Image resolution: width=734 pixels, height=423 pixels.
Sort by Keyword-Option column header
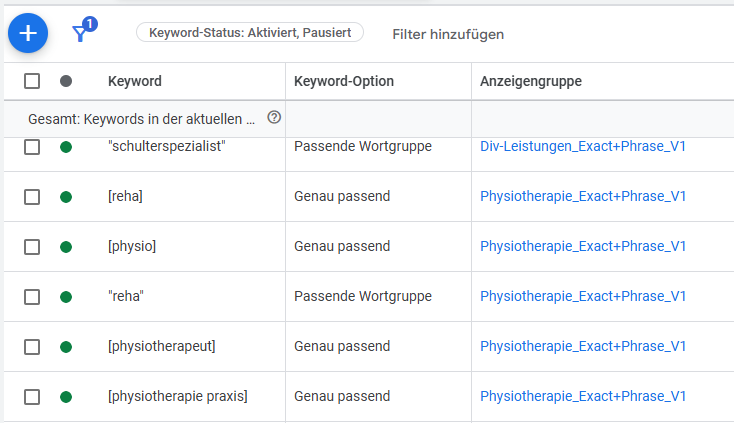(344, 81)
